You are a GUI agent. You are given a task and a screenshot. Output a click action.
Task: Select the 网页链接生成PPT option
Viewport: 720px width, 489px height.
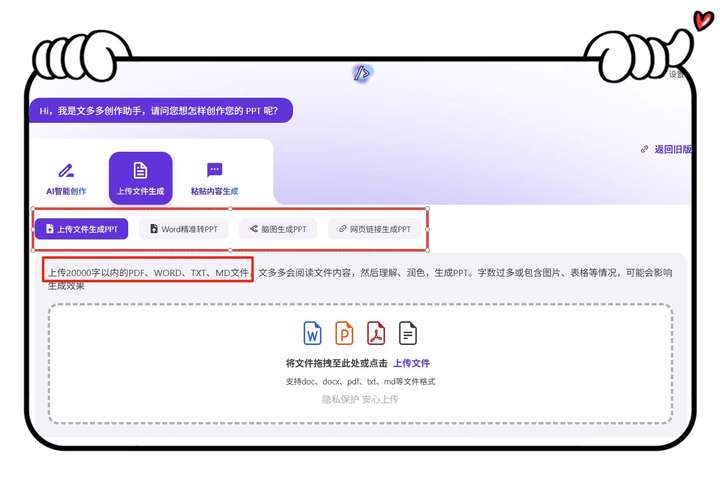tap(374, 229)
